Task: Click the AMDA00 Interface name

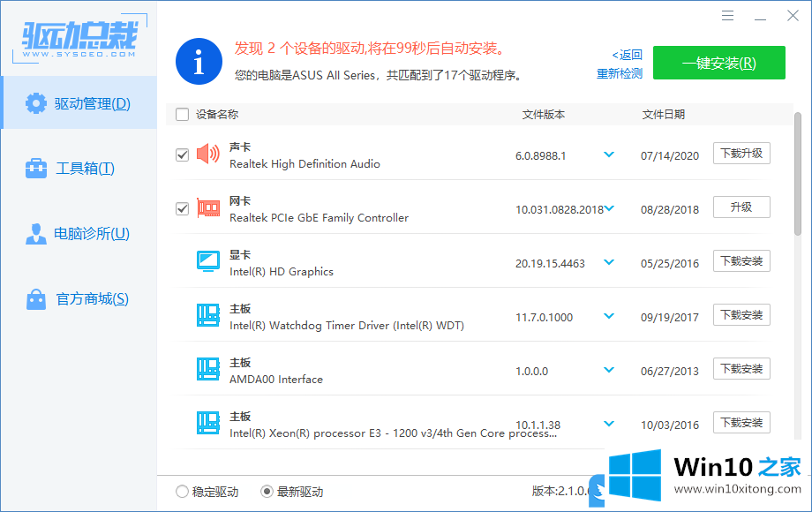Action: click(276, 379)
